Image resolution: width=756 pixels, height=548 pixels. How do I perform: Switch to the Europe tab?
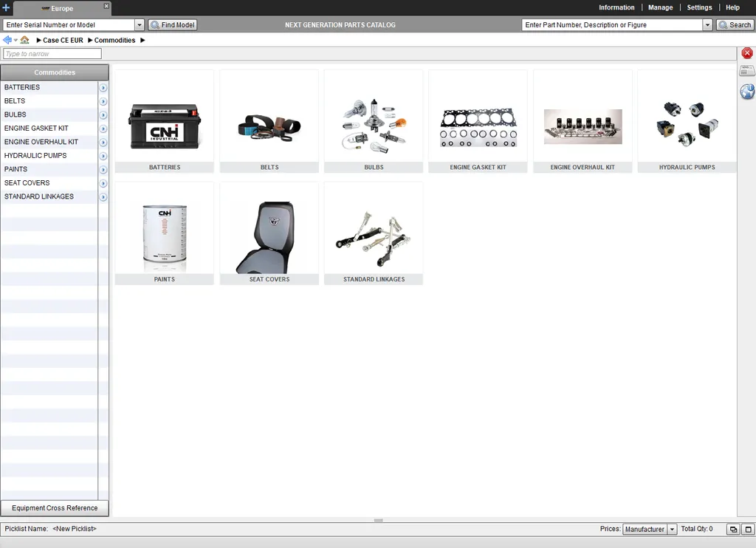click(62, 8)
